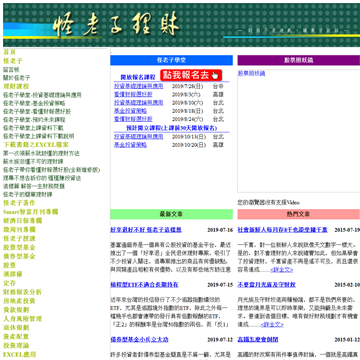Select 怪老子著作 sidebar heading
The width and height of the screenshot is (360, 360).
tap(19, 203)
